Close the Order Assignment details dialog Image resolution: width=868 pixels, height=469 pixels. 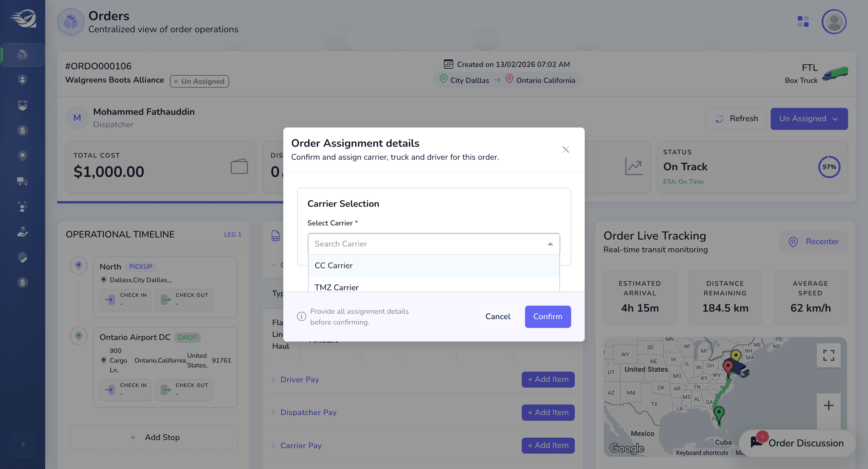[x=566, y=150]
